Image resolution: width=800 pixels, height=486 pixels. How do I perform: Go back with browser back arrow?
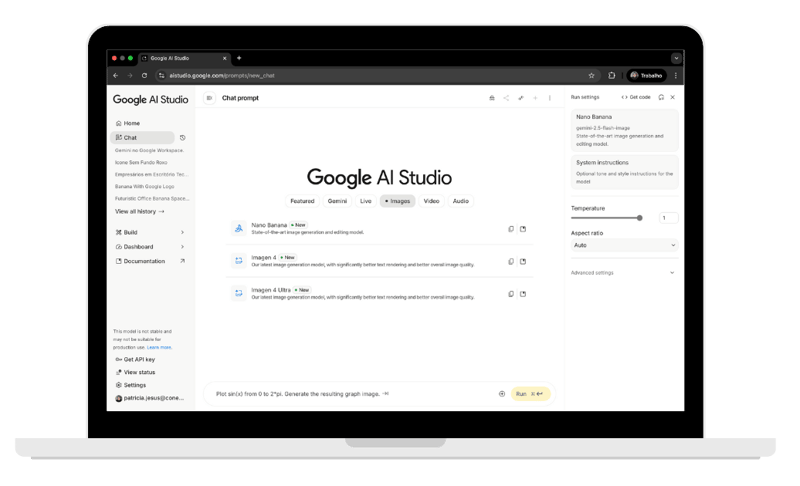point(116,75)
